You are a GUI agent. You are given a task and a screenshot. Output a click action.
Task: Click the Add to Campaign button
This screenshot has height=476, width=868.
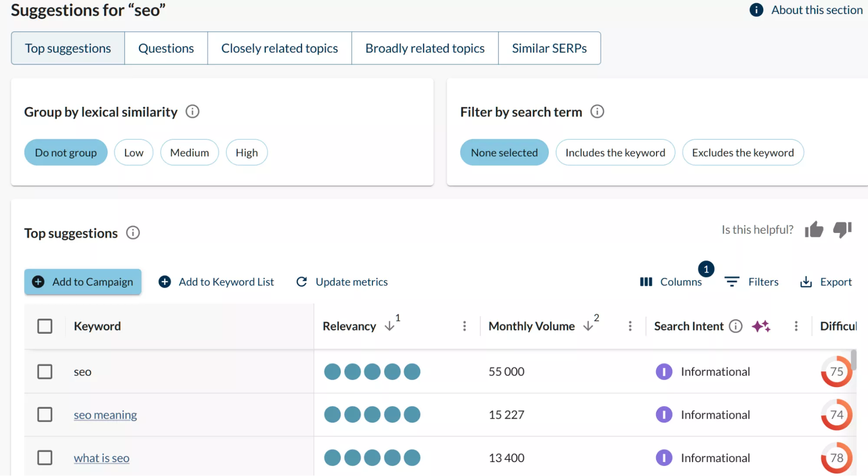tap(83, 282)
